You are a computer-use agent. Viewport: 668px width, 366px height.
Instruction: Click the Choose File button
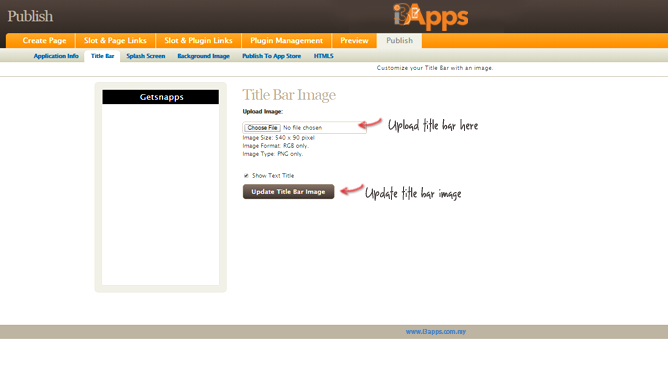(x=262, y=128)
